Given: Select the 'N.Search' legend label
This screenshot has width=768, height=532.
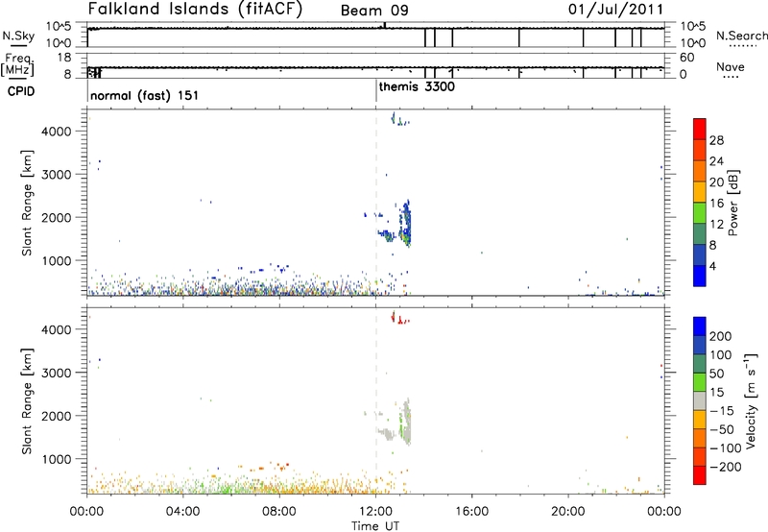Looking at the screenshot, I should [x=741, y=36].
